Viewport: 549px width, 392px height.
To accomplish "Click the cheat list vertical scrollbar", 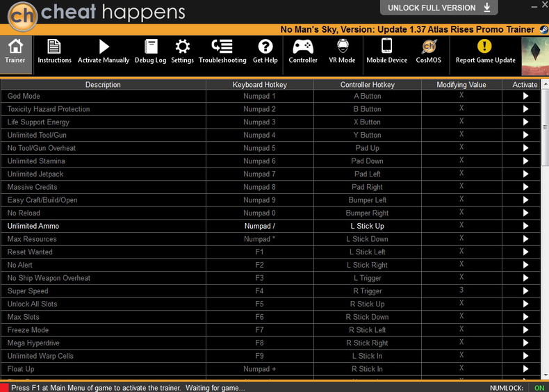I will click(545, 229).
